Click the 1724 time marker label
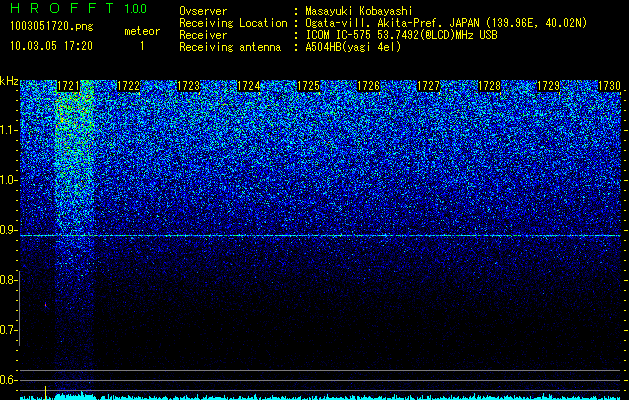Viewport: 629px width, 400px height. point(248,86)
